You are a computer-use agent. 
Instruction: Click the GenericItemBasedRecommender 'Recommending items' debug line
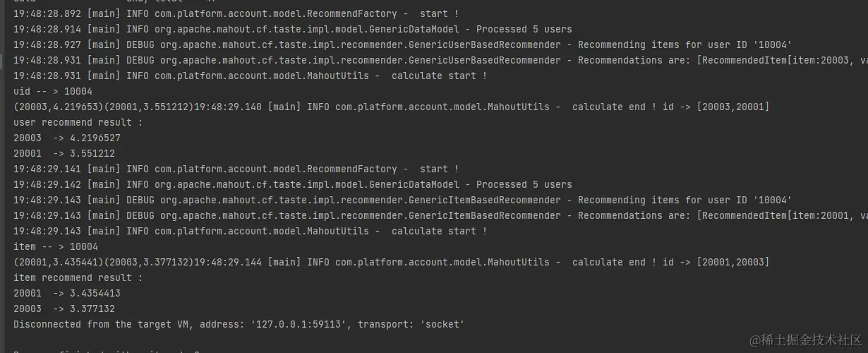[x=402, y=201]
